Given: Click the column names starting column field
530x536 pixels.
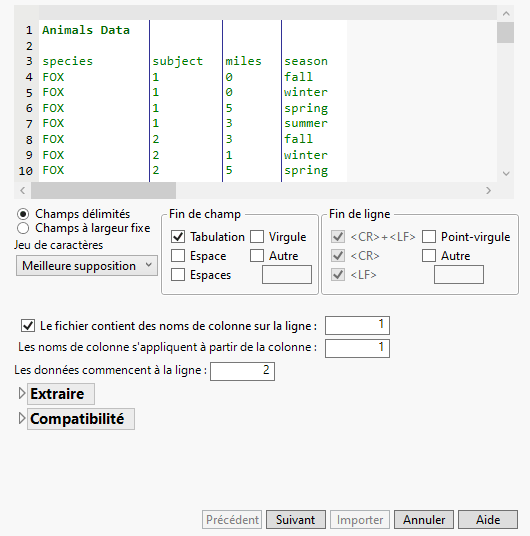Looking at the screenshot, I should [x=357, y=348].
